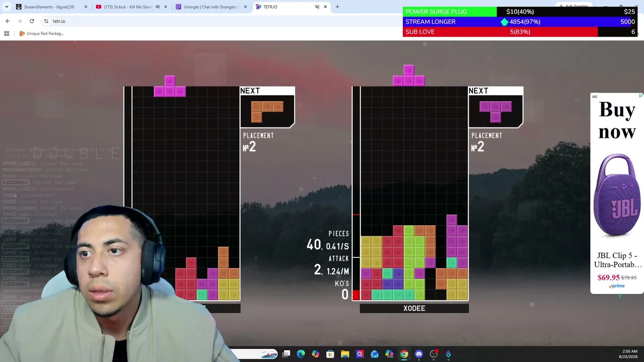The width and height of the screenshot is (644, 362).
Task: Close the StreamElements tab
Action: [x=86, y=7]
